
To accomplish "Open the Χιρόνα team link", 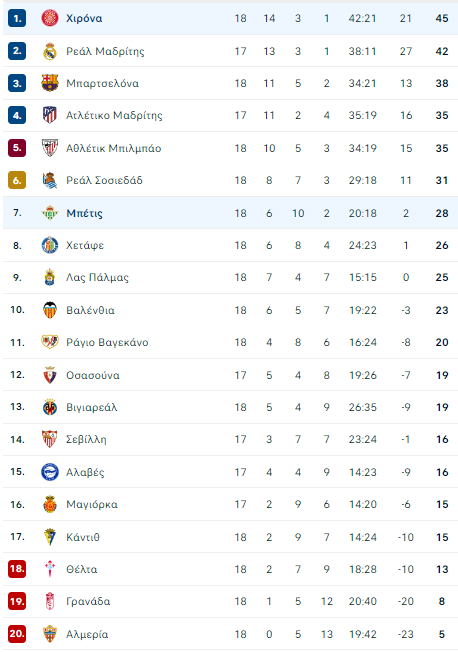I will coord(84,18).
